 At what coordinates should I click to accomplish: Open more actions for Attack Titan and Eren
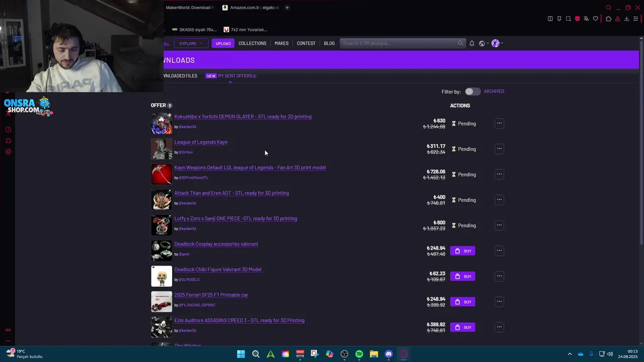499,200
